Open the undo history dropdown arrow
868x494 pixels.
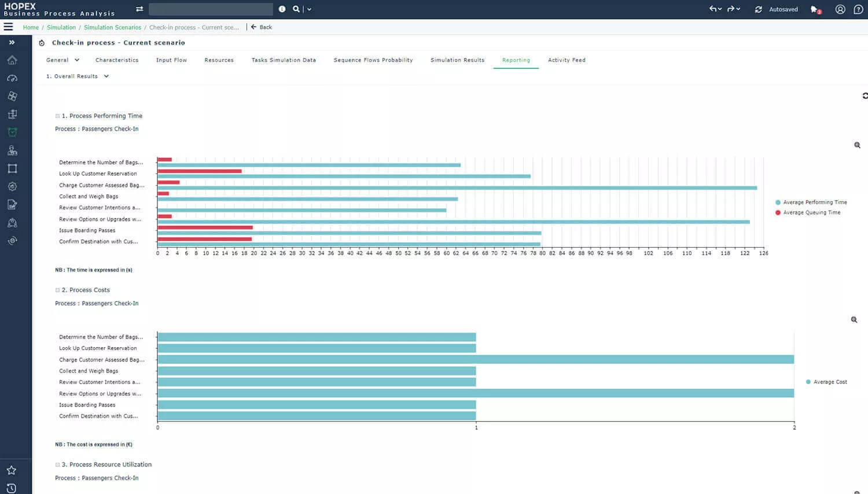[720, 9]
